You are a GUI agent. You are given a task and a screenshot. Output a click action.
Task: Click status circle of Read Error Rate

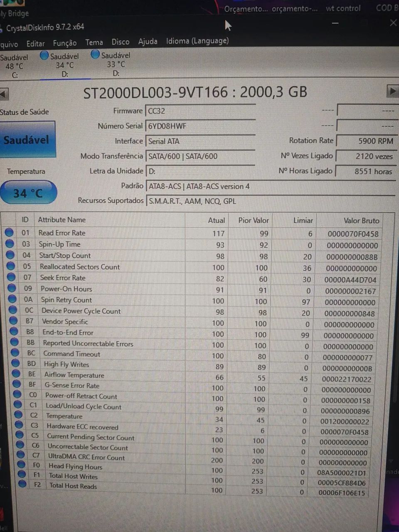[9, 233]
